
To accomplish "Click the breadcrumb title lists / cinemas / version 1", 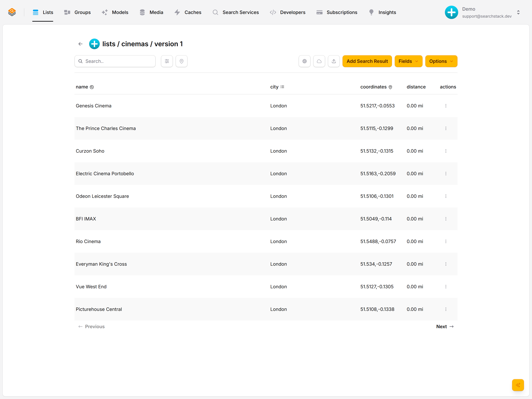I will coord(142,44).
